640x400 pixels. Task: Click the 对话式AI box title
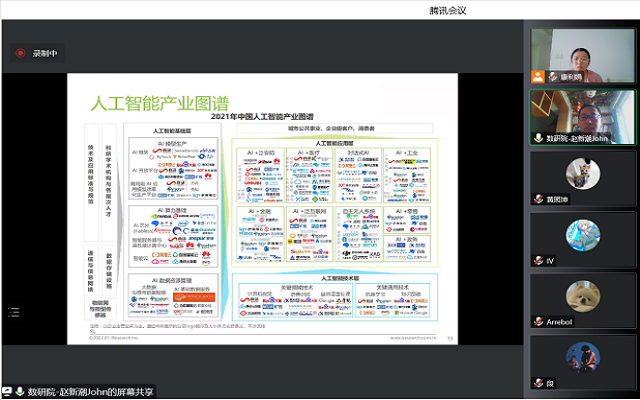pos(358,153)
